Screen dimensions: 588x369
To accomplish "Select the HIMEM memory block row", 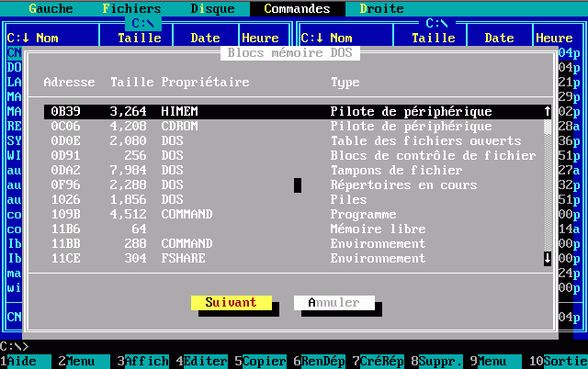I will [292, 111].
